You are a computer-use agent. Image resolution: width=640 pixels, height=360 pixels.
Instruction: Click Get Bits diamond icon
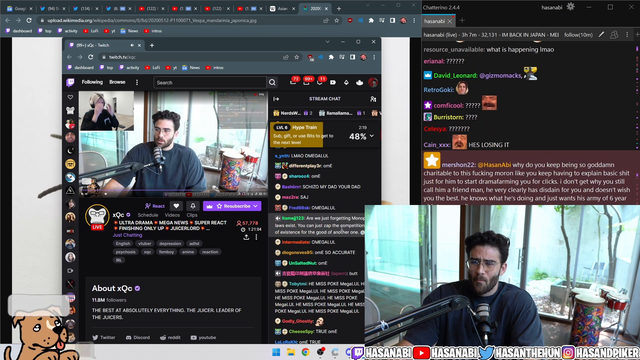(346, 82)
